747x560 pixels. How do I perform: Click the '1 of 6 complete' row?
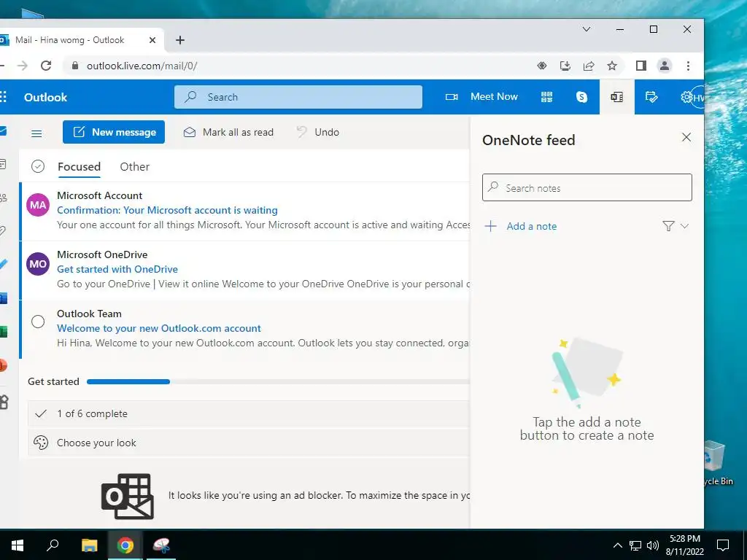[x=249, y=413]
